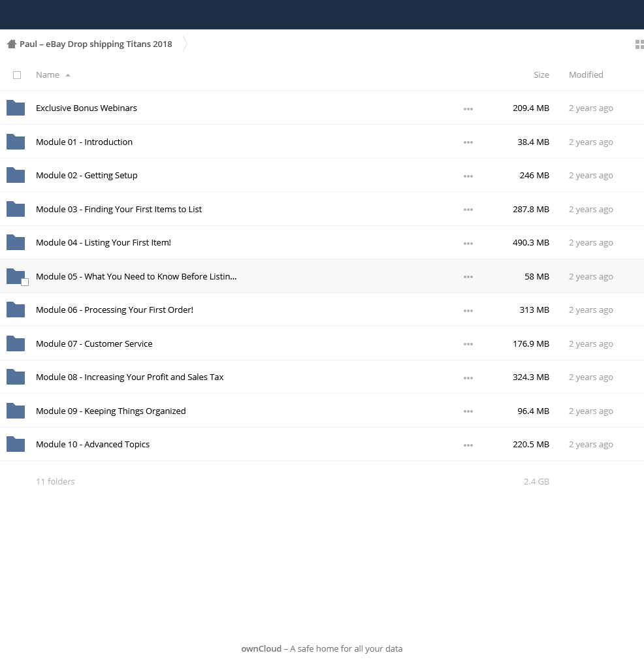Open more actions for Module 02 - Getting Setup
This screenshot has width=644, height=668.
(x=468, y=176)
